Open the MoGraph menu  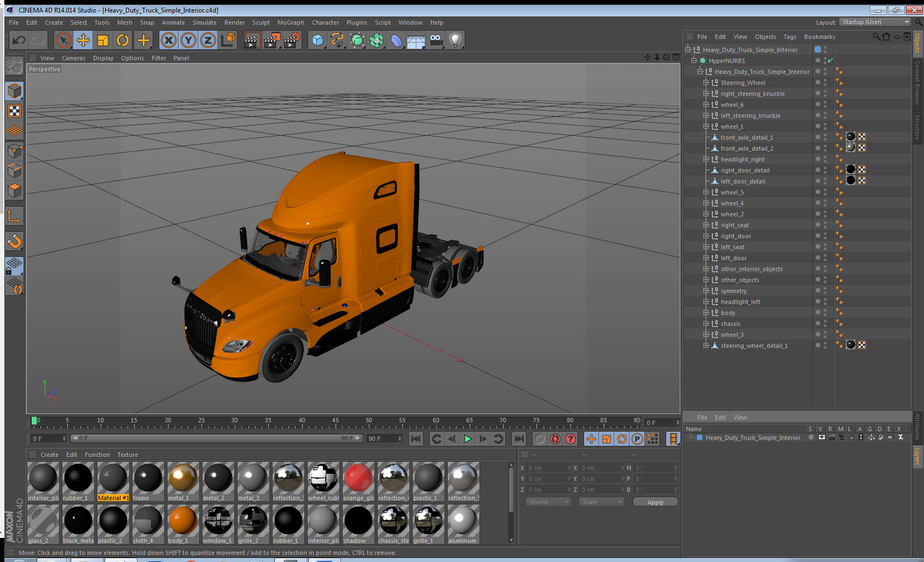click(x=291, y=22)
